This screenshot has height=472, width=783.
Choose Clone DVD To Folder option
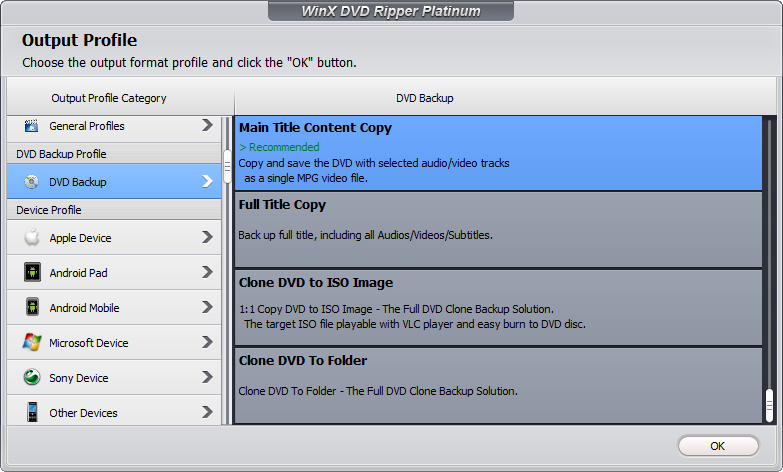(498, 386)
